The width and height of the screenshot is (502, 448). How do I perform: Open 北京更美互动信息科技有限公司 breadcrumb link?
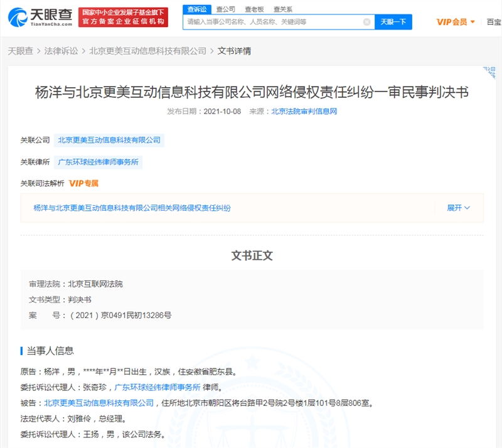(x=147, y=51)
